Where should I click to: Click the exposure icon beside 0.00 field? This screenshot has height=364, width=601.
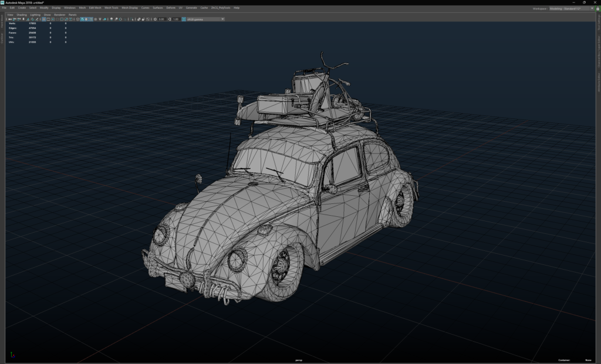click(155, 19)
